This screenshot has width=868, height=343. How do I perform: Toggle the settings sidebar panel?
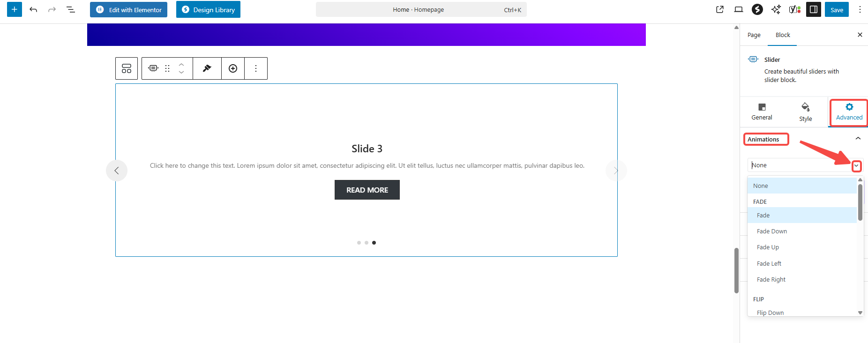click(814, 9)
